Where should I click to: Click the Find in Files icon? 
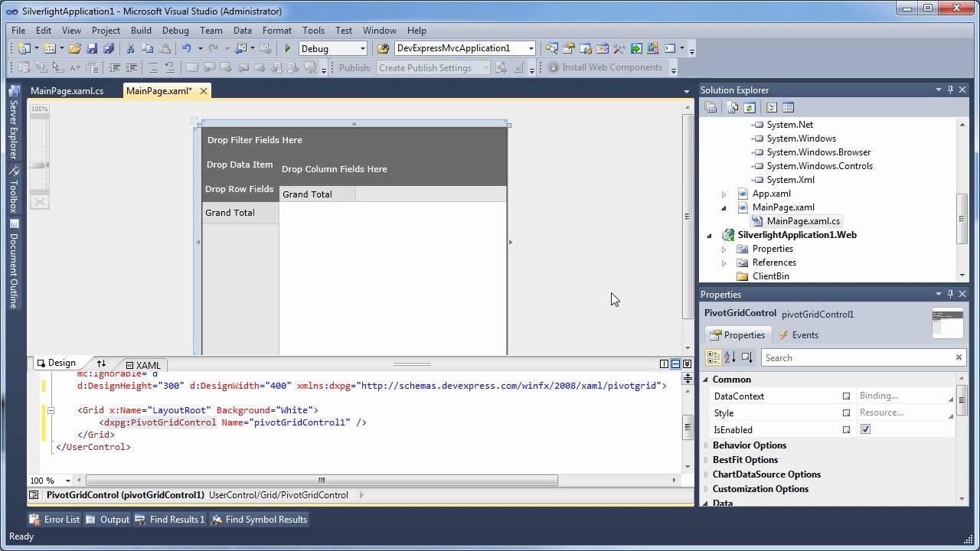pos(384,48)
